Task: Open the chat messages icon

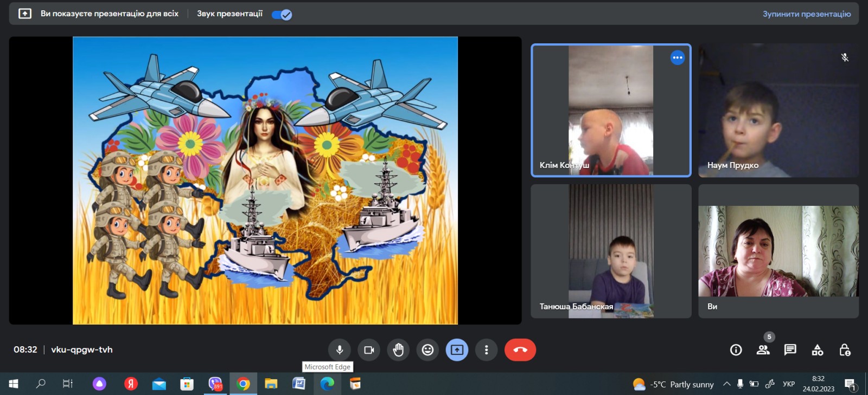Action: 790,350
